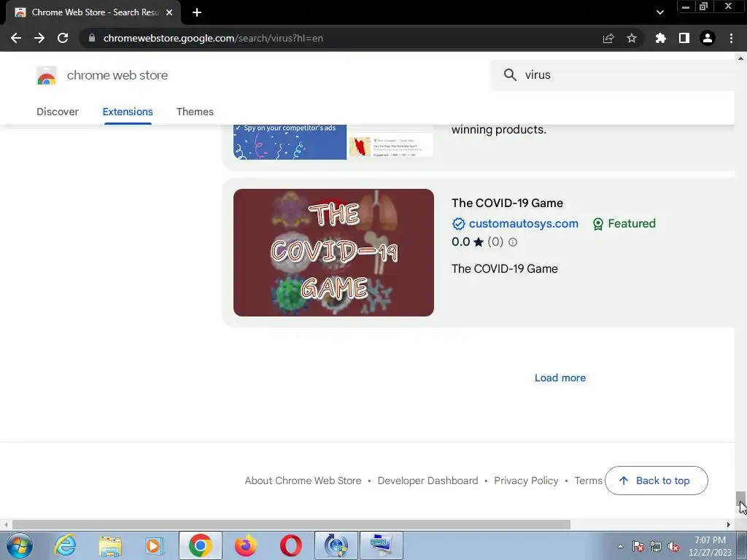Click the horizontal scrollbar left arrow
Image resolution: width=747 pixels, height=560 pixels.
6,524
